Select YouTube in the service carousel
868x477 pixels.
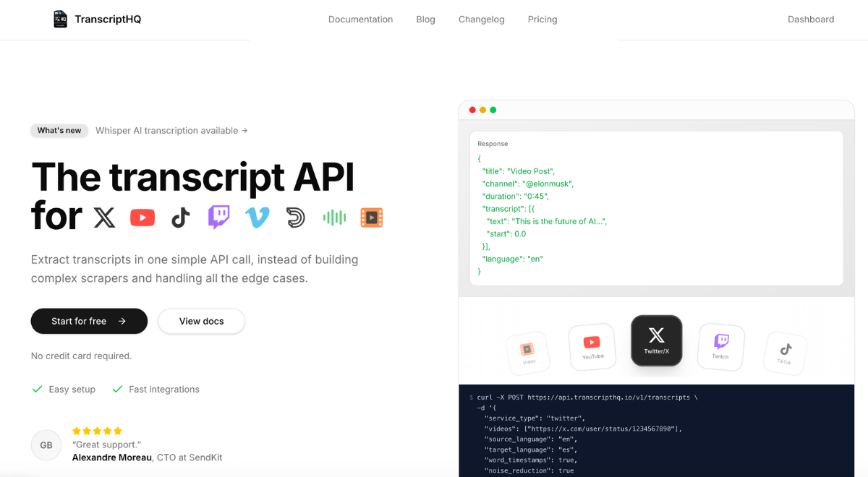592,346
